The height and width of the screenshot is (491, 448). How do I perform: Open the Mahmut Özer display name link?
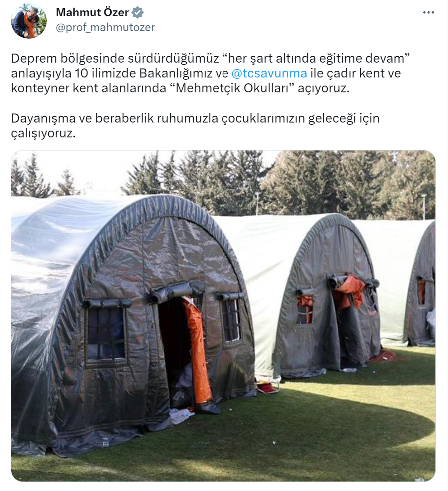pos(92,13)
